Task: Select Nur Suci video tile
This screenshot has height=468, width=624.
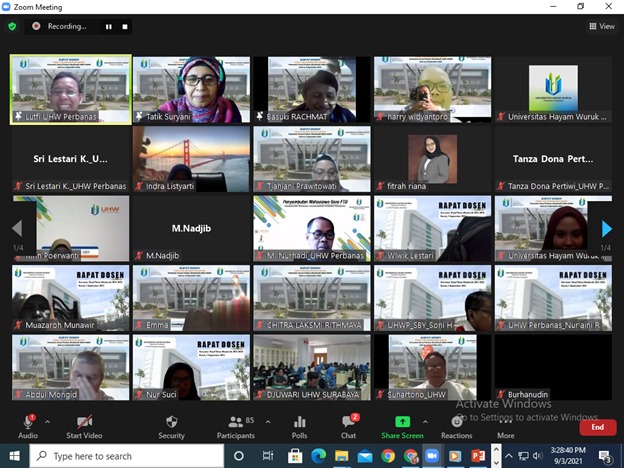Action: pyautogui.click(x=191, y=367)
